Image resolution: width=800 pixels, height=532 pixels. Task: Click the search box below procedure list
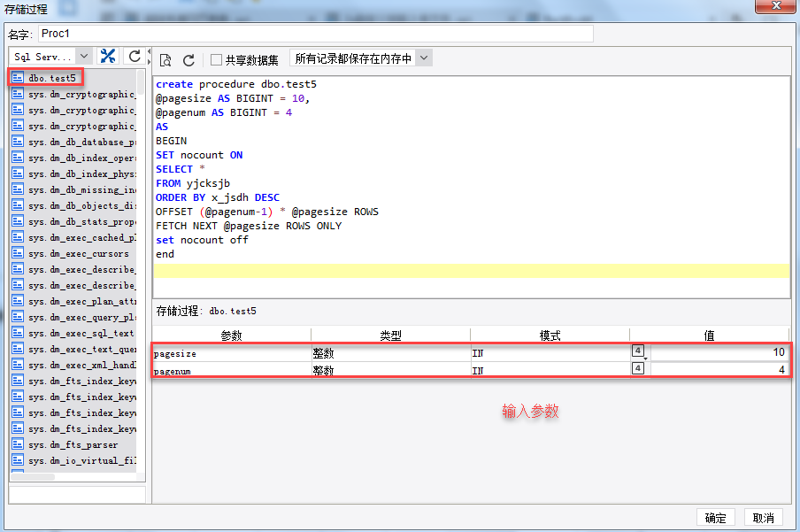pyautogui.click(x=77, y=495)
